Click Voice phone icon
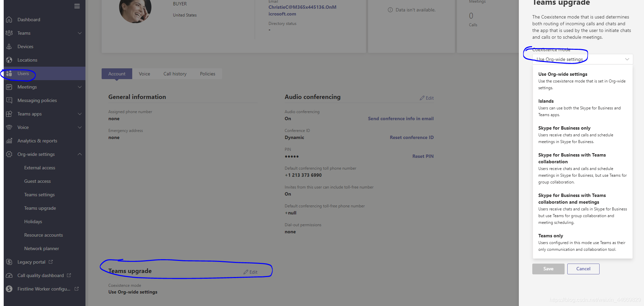 (9, 127)
